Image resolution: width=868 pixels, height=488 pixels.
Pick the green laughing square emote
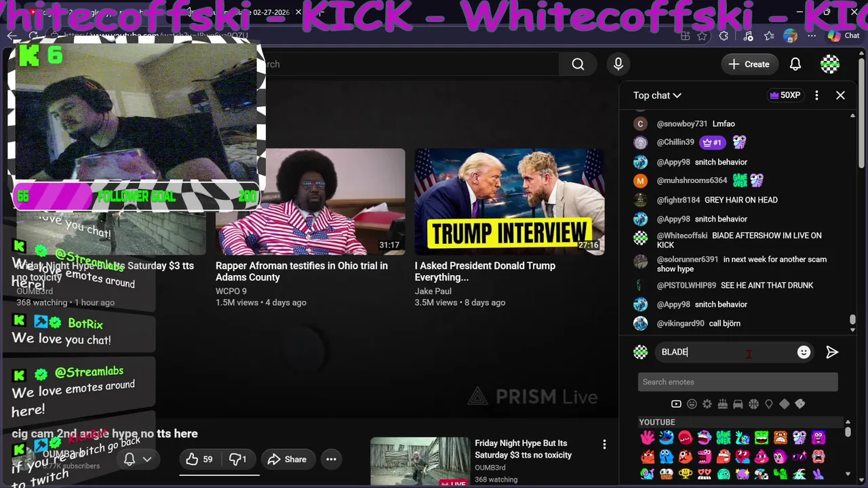[762, 437]
